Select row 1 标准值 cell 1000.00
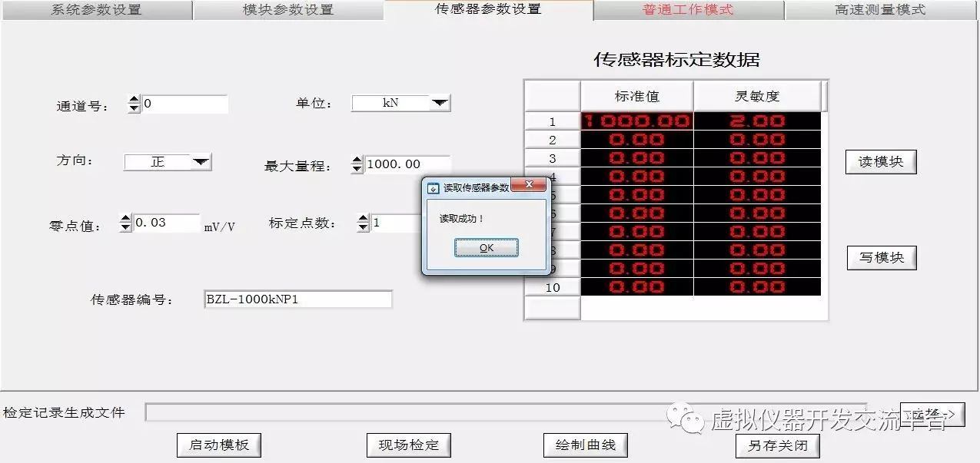980x463 pixels. tap(637, 121)
